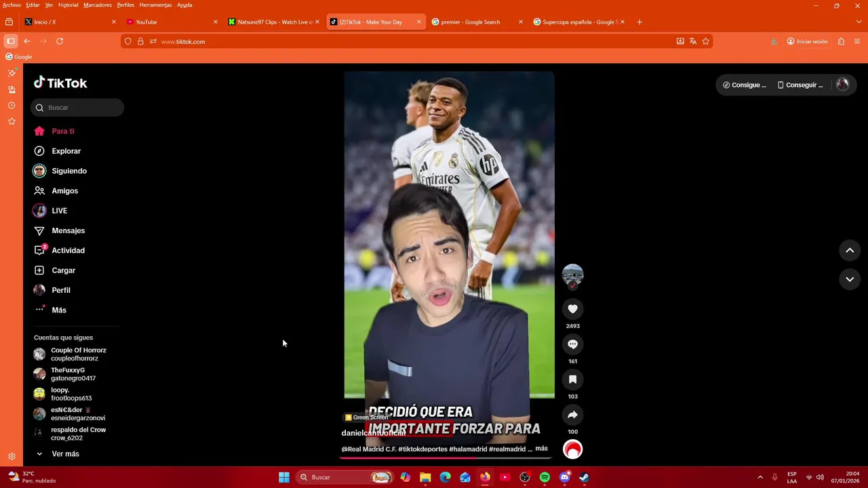Go to previous video with up chevron
Viewport: 868px width, 488px height.
coord(850,250)
